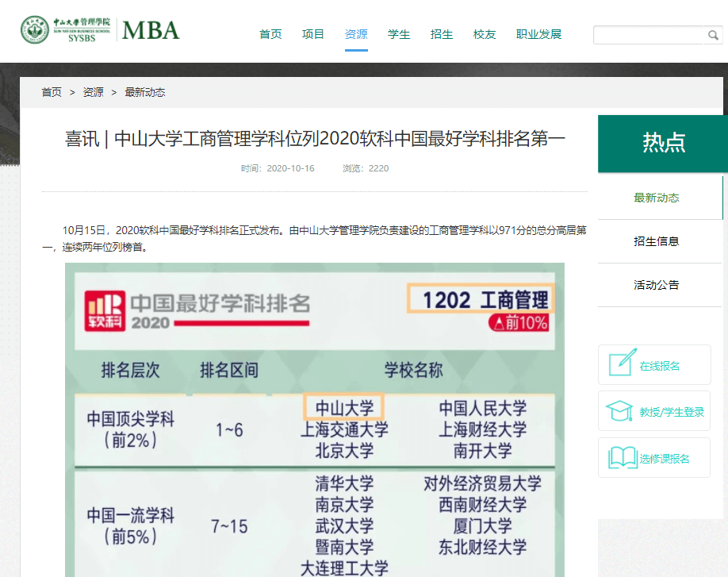Screen dimensions: 728x577
Task: Click the 软科 red logo in ranking image
Action: coord(105,311)
